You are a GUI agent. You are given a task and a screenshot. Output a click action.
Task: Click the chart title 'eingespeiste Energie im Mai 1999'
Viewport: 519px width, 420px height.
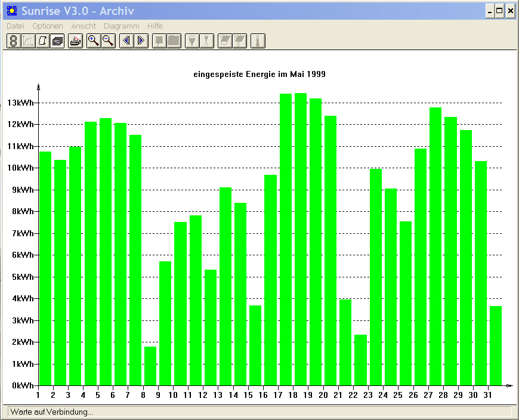tap(259, 74)
